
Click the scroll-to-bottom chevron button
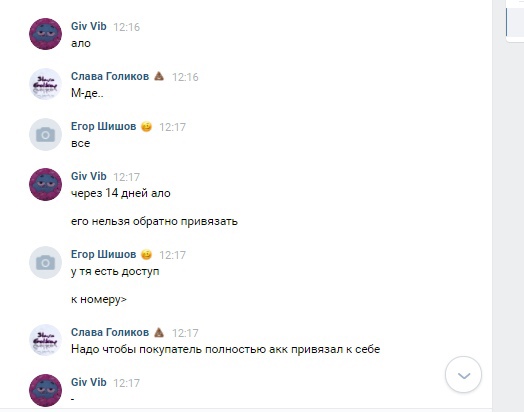click(463, 375)
